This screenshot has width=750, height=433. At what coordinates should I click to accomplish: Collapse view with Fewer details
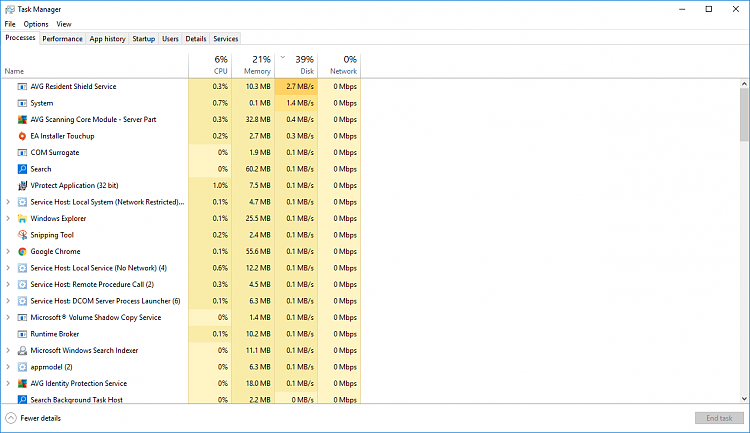(x=34, y=418)
